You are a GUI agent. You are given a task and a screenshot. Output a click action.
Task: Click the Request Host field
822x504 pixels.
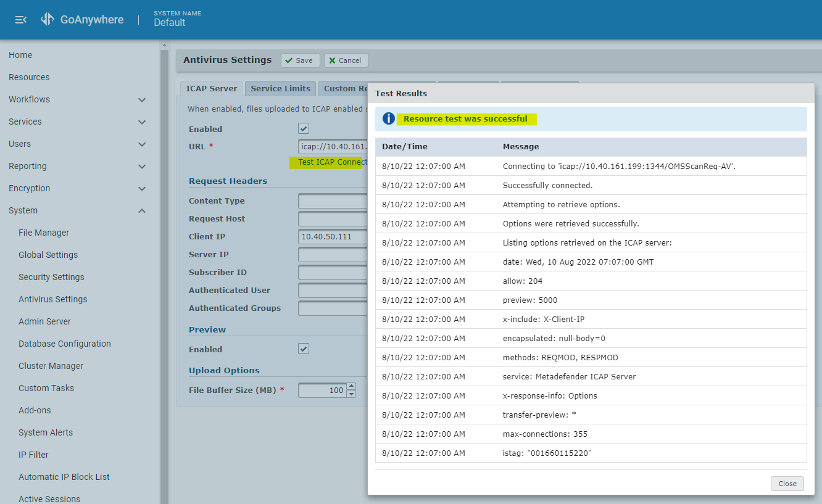pos(333,219)
